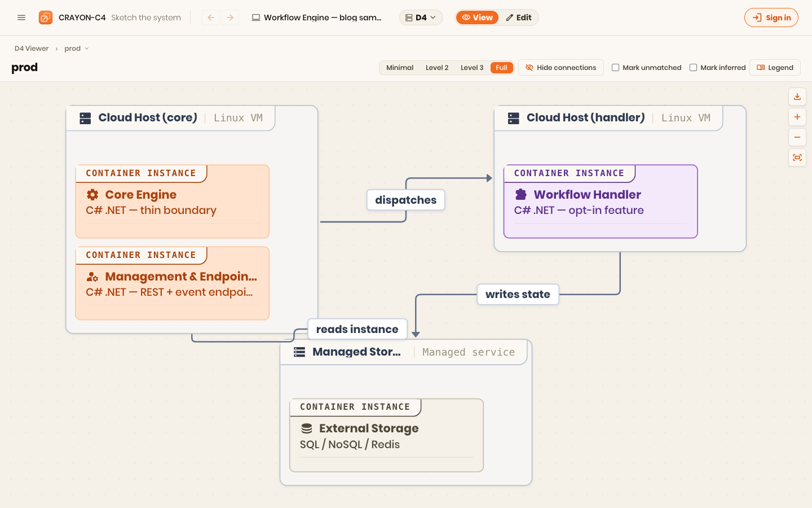Click the 'writes state' connection label
The height and width of the screenshot is (508, 812).
(518, 294)
